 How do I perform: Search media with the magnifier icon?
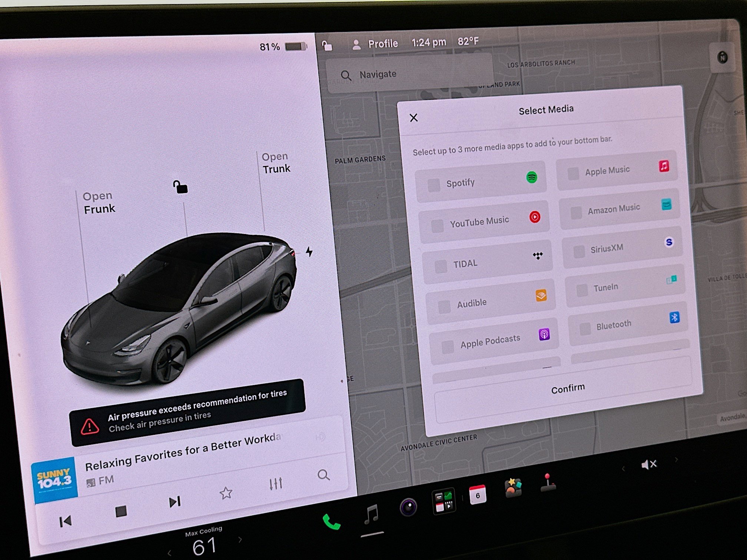tap(323, 474)
